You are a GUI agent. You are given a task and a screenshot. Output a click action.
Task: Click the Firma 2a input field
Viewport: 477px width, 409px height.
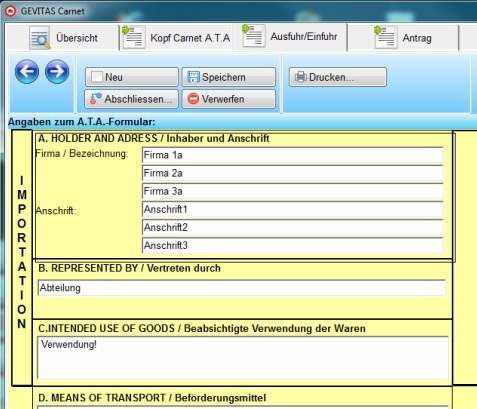tap(293, 173)
